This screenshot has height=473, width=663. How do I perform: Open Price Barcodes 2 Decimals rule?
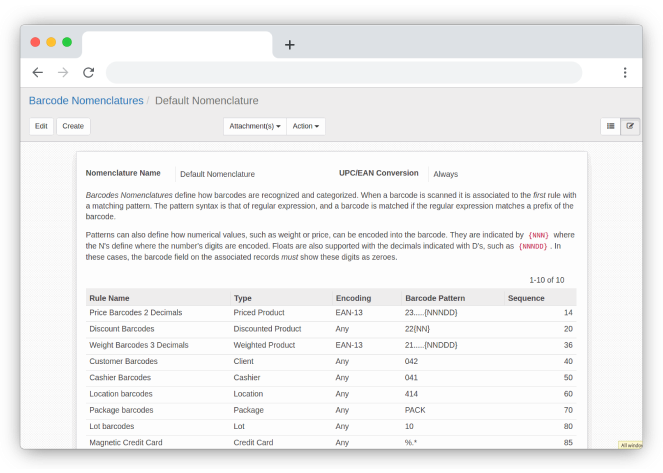(x=135, y=313)
